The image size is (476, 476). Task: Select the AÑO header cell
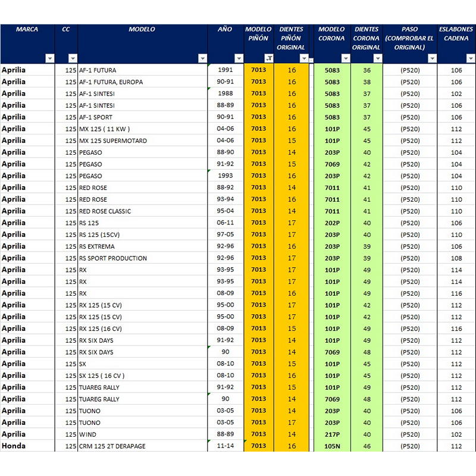click(226, 43)
